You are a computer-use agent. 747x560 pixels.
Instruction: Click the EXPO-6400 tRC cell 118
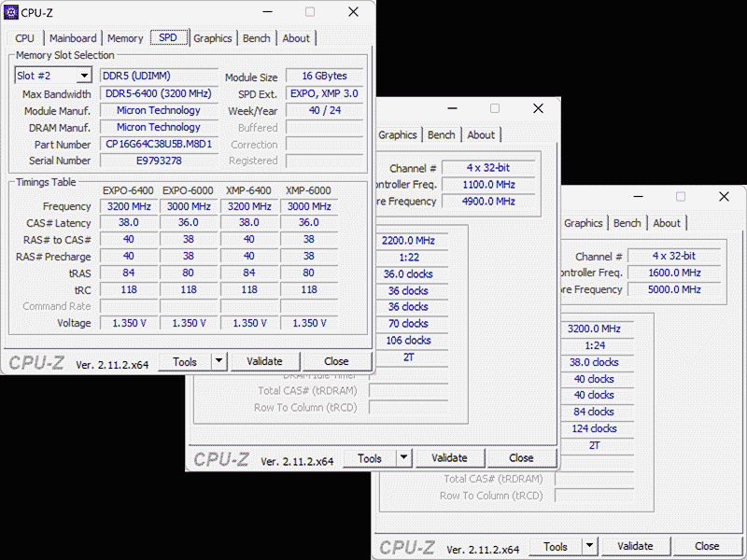(x=129, y=290)
